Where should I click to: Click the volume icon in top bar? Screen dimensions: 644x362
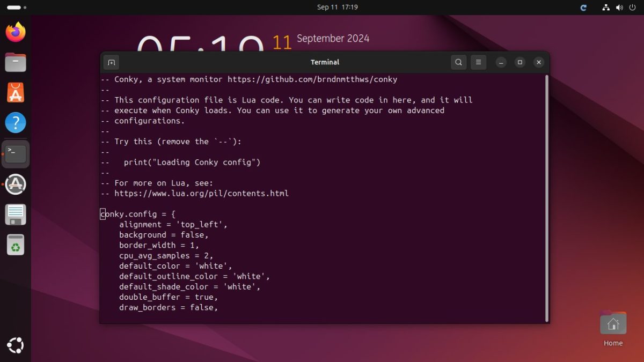[x=619, y=8]
